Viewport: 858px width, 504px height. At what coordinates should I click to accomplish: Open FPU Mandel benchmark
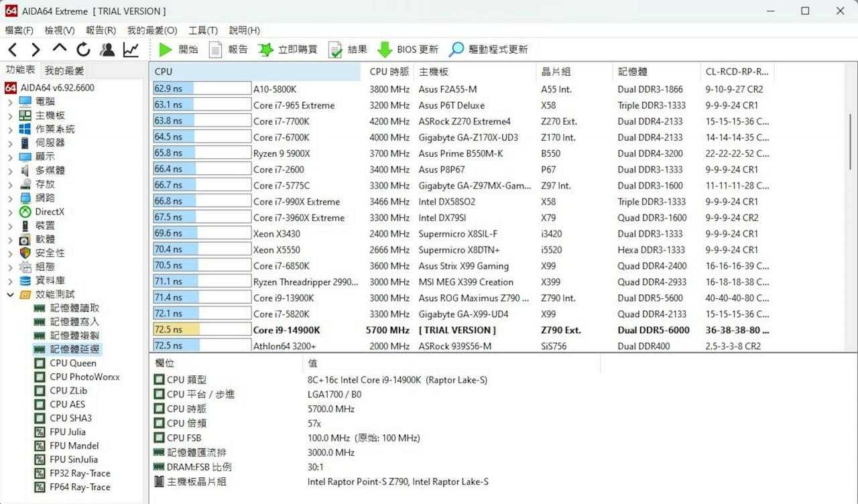coord(66,446)
